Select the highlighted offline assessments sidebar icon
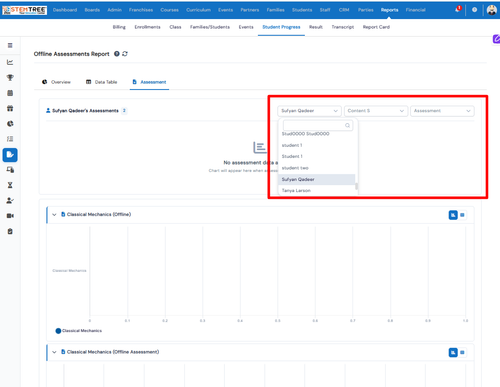Viewport: 500px width, 387px height. coord(10,155)
